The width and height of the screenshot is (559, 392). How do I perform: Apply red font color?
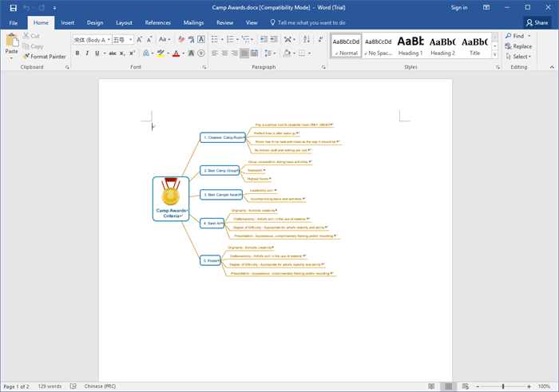tap(176, 53)
